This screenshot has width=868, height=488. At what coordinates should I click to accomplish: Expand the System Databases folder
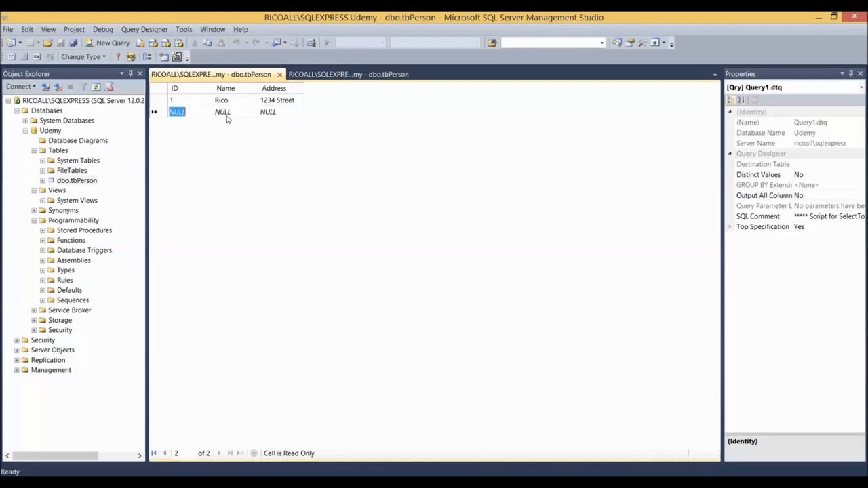(26, 121)
